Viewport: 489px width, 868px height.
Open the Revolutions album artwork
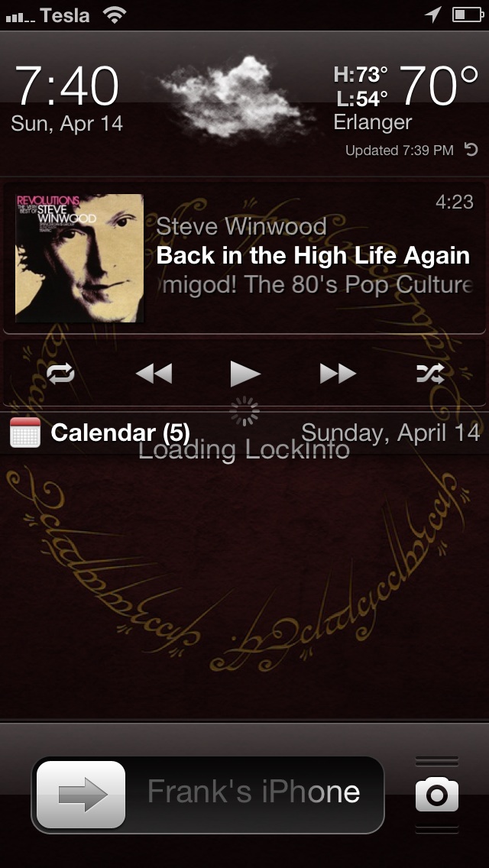pos(79,258)
